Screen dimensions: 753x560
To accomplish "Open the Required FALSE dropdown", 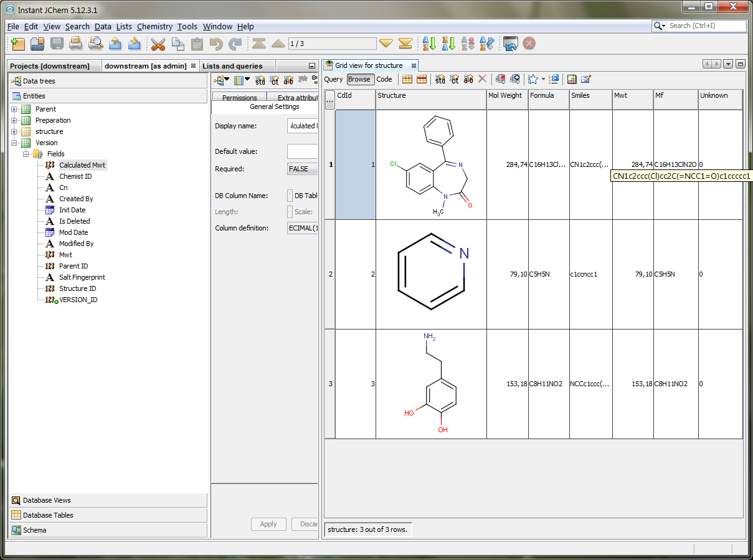I will pyautogui.click(x=302, y=169).
